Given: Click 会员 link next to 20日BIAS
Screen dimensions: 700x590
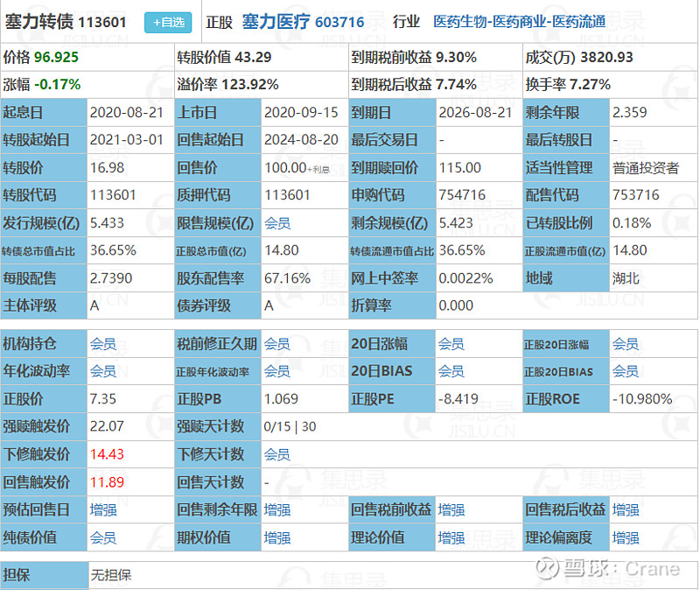Looking at the screenshot, I should point(451,371).
